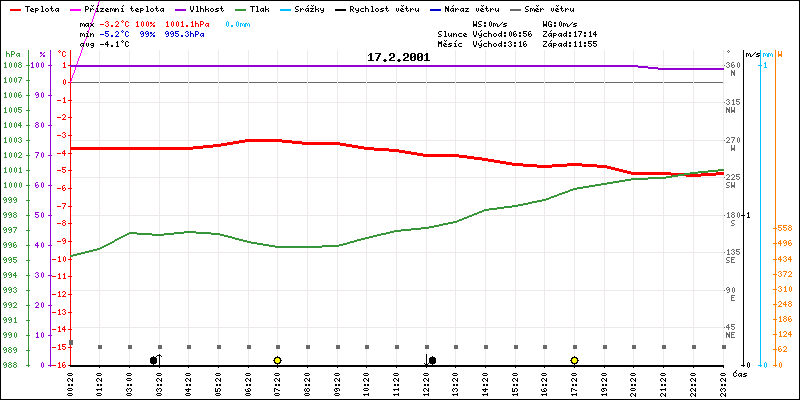The image size is (800, 400).
Task: Click the hPa pressure axis unit label
Action: coord(12,54)
